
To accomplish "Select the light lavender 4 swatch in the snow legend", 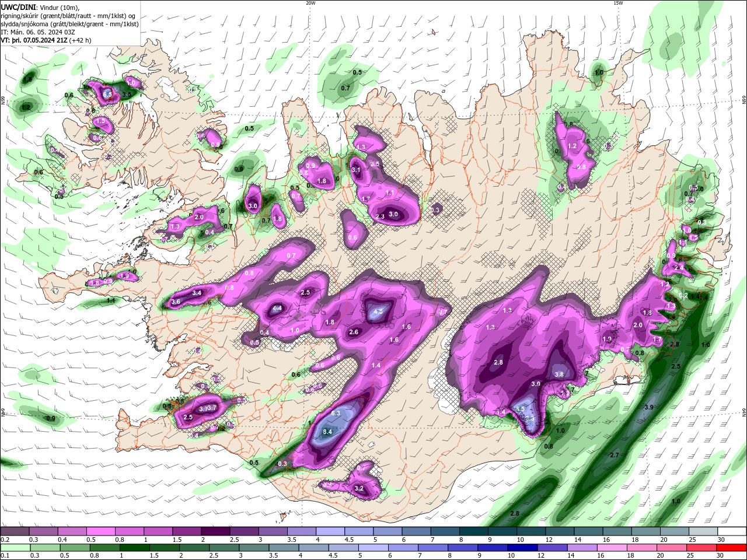I will [329, 531].
